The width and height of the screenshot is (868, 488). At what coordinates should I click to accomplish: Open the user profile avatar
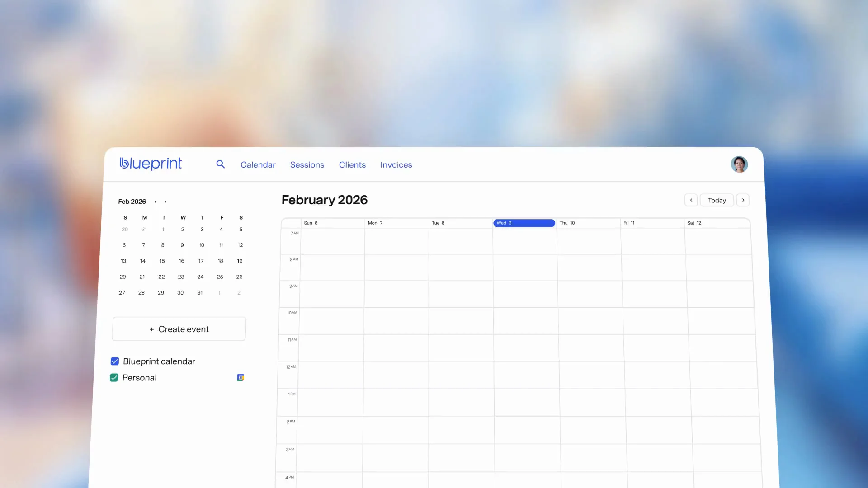click(x=739, y=164)
